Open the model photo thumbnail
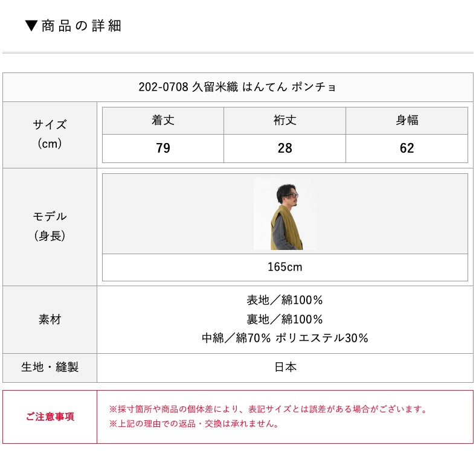Image resolution: width=476 pixels, height=451 pixels. click(285, 214)
